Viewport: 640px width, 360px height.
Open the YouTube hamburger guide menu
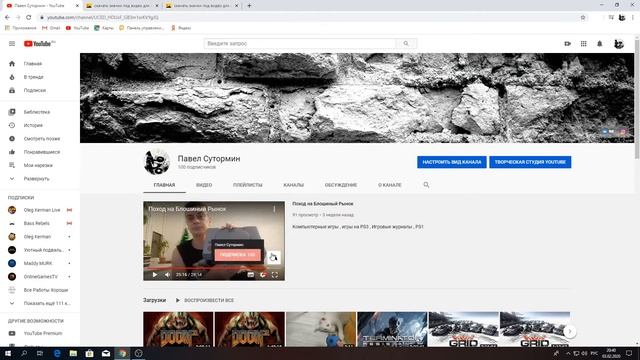[x=12, y=44]
